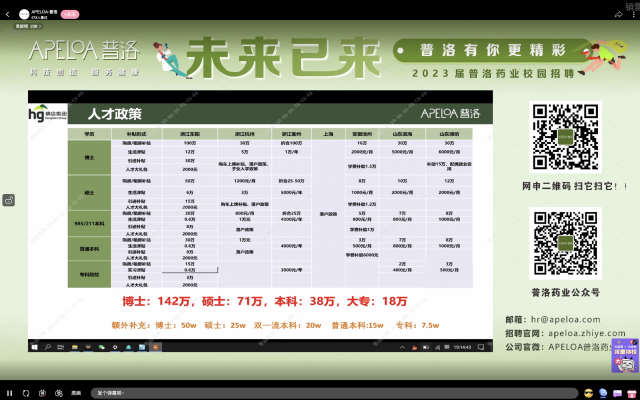Pause the live stream playback
This screenshot has width=640, height=400.
(9, 393)
